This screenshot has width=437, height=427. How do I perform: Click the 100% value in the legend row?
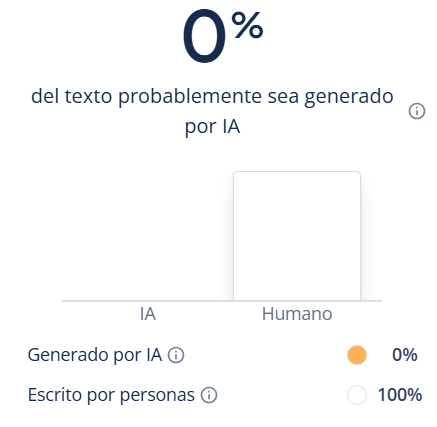pos(400,395)
